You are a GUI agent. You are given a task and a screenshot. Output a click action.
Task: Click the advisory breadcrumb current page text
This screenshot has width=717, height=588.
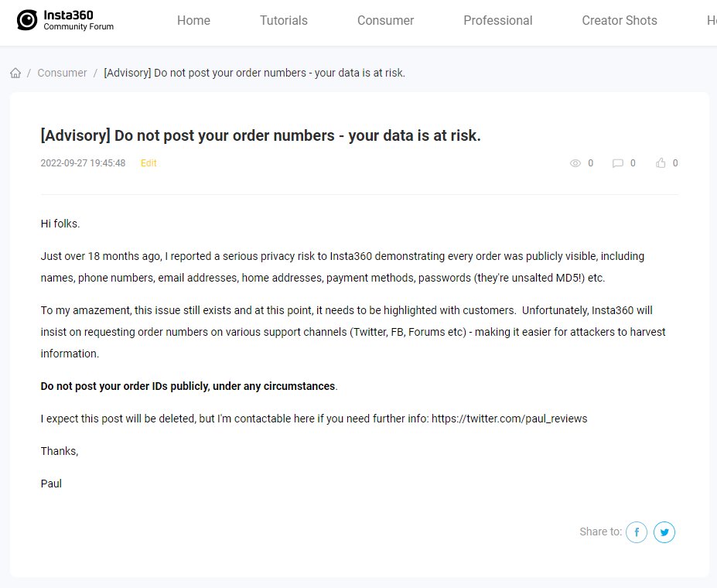[254, 73]
